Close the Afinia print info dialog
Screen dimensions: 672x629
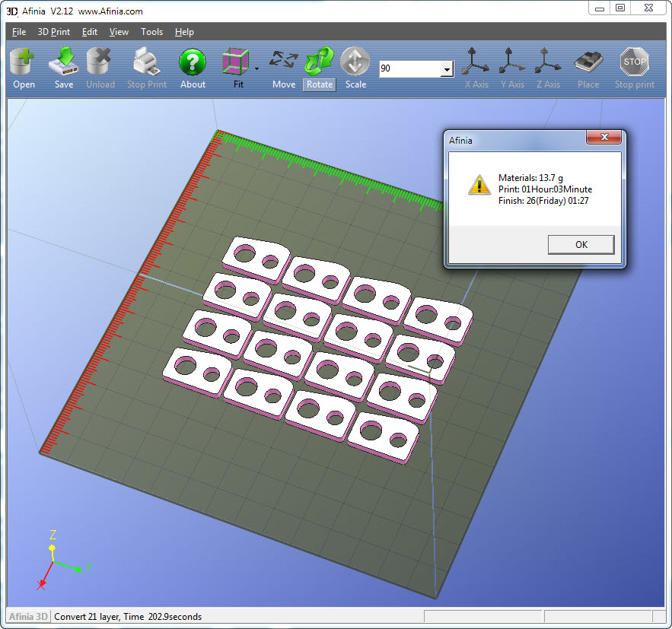click(x=604, y=137)
